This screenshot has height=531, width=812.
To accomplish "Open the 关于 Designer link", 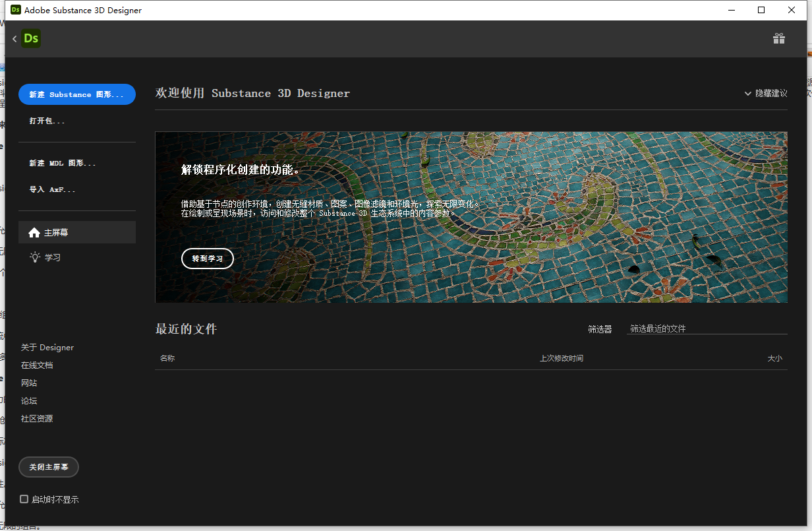I will (47, 347).
